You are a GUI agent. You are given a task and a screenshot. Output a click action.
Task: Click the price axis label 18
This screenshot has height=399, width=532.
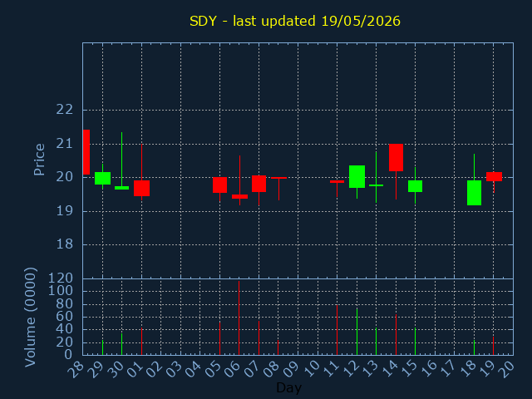[x=65, y=244]
